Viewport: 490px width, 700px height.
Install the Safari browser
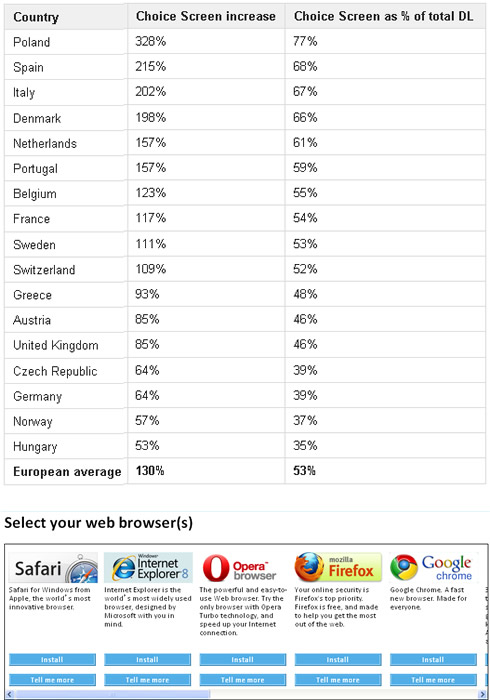click(x=53, y=659)
